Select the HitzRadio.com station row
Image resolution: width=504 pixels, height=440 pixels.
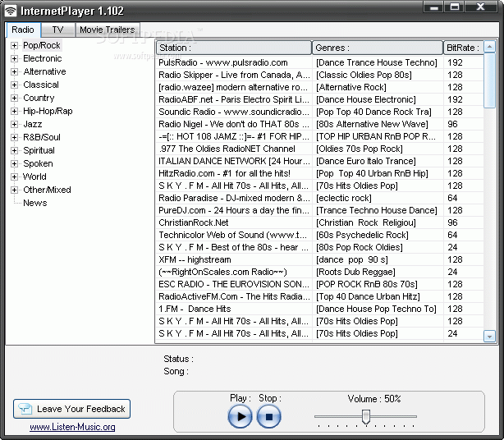tap(320, 173)
